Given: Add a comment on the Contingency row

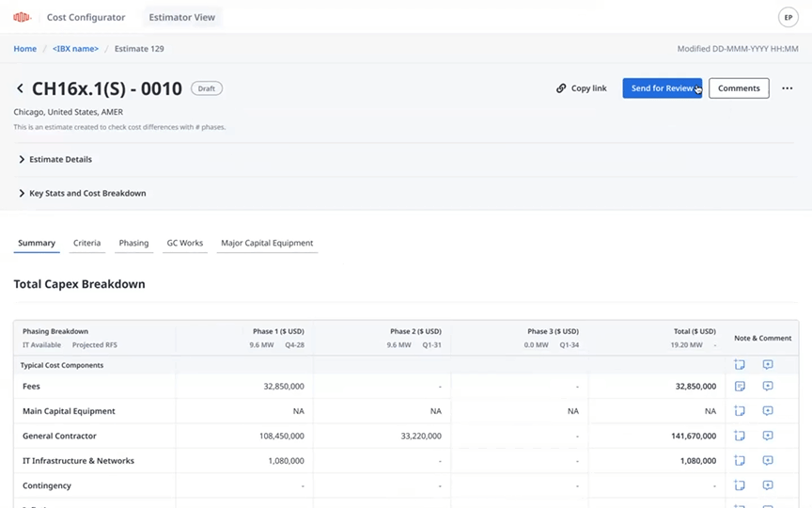Looking at the screenshot, I should pos(768,485).
